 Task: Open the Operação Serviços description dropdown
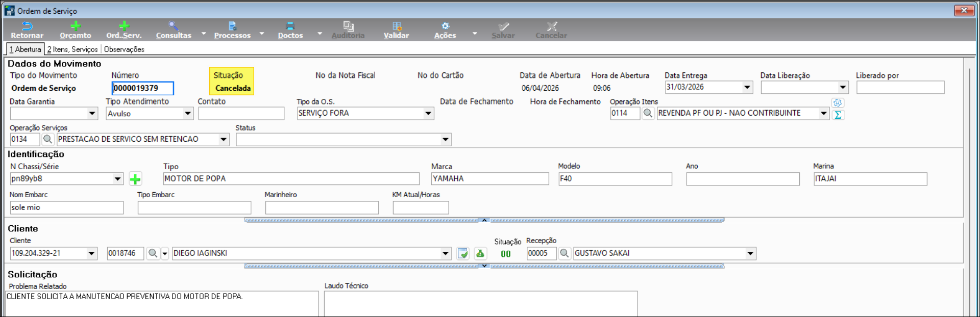(224, 139)
